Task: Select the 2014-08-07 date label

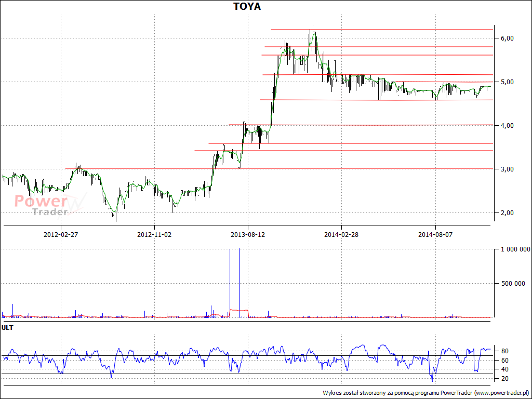Action: click(x=435, y=234)
